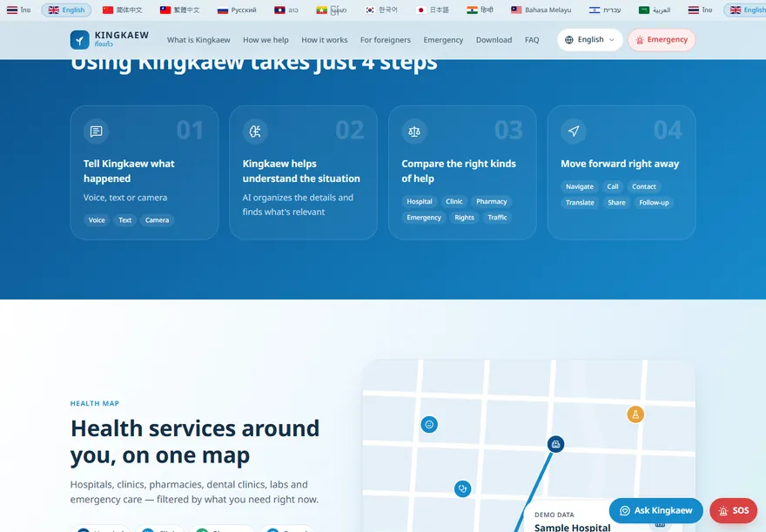Select the dark blue hospital map marker

pos(556,444)
